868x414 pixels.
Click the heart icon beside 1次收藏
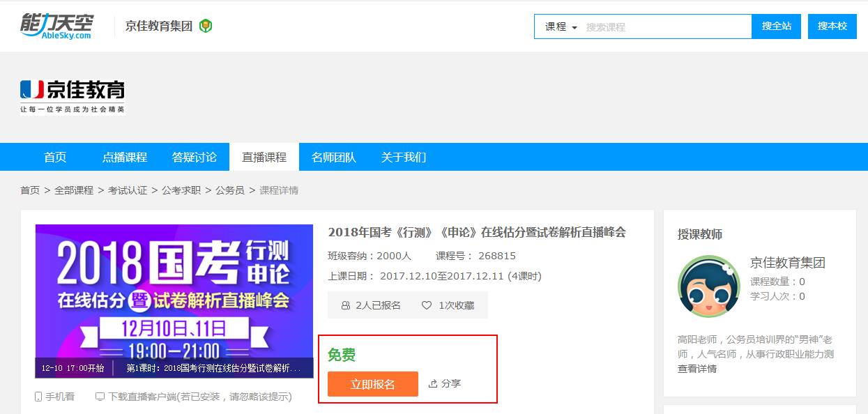point(427,305)
